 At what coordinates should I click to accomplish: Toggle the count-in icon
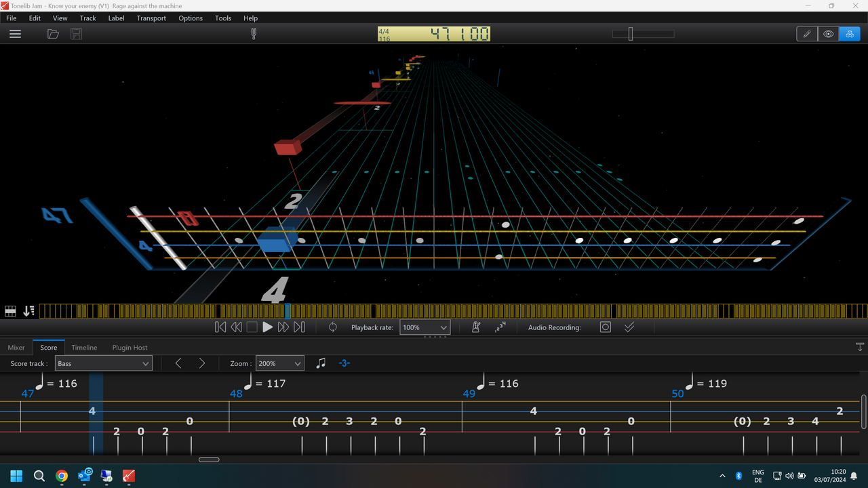coord(500,327)
